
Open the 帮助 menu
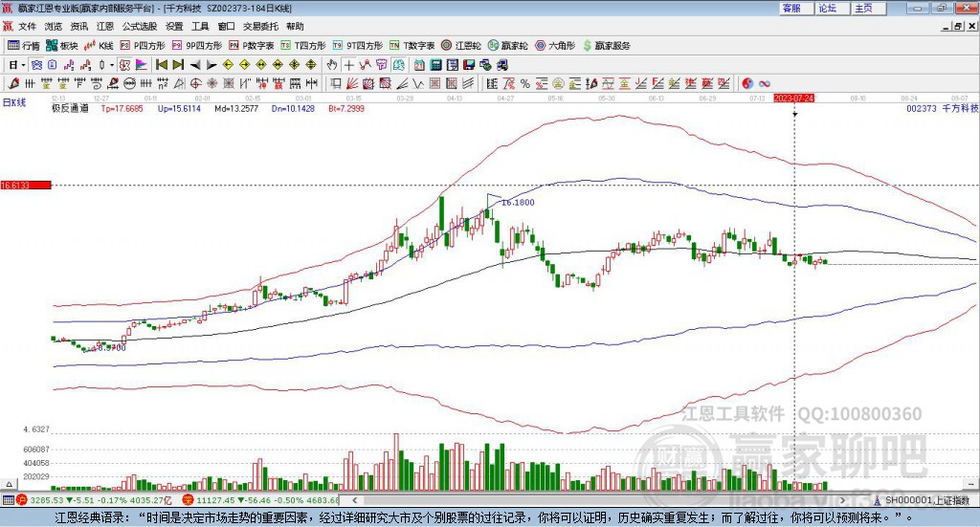point(295,26)
